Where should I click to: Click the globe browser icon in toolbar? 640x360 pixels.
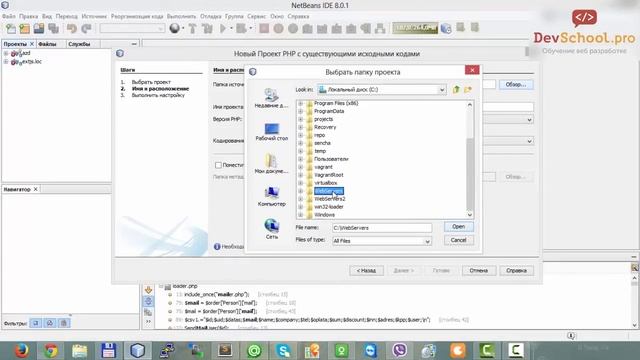(175, 29)
